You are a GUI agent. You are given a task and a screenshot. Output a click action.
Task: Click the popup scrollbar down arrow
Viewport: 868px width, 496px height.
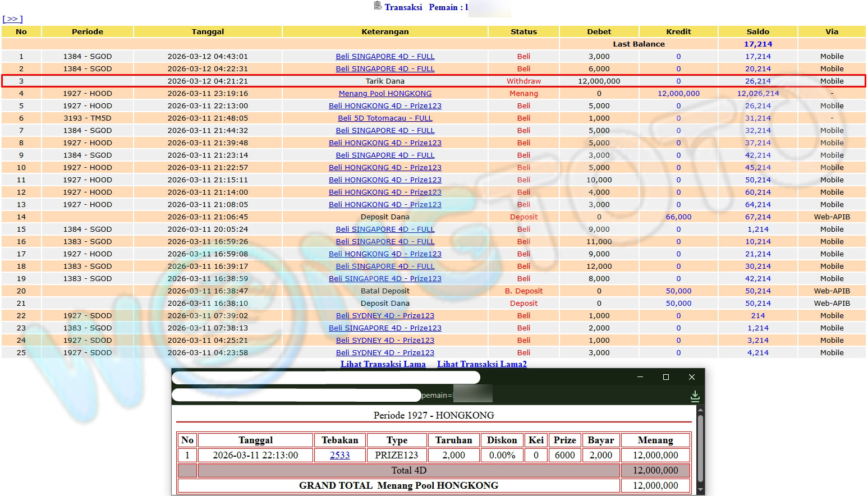tap(700, 490)
